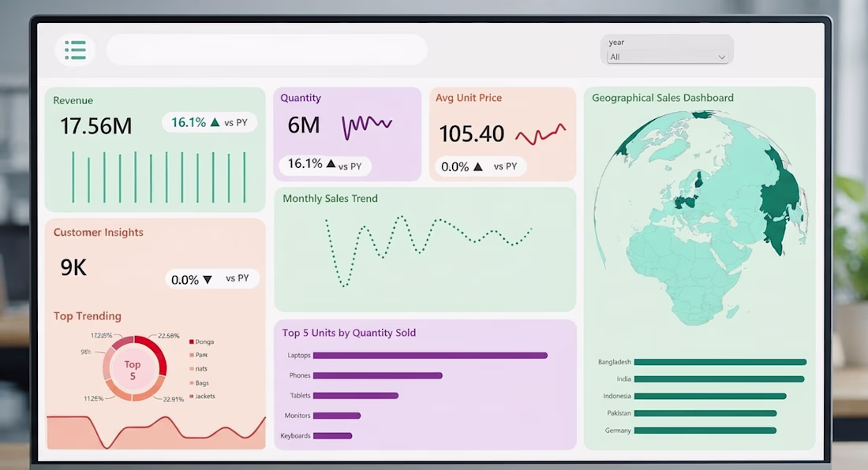Click the Revenue green bar chart
The width and height of the screenshot is (868, 470).
tap(159, 177)
